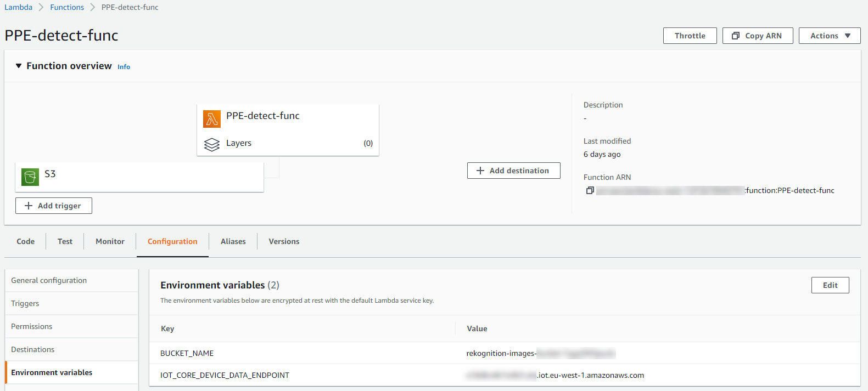Switch to the Code tab
Viewport: 868px width, 391px height.
(x=25, y=241)
